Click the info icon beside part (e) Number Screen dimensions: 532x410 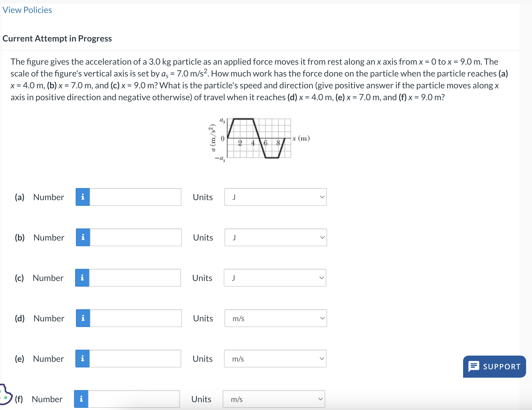coord(82,359)
